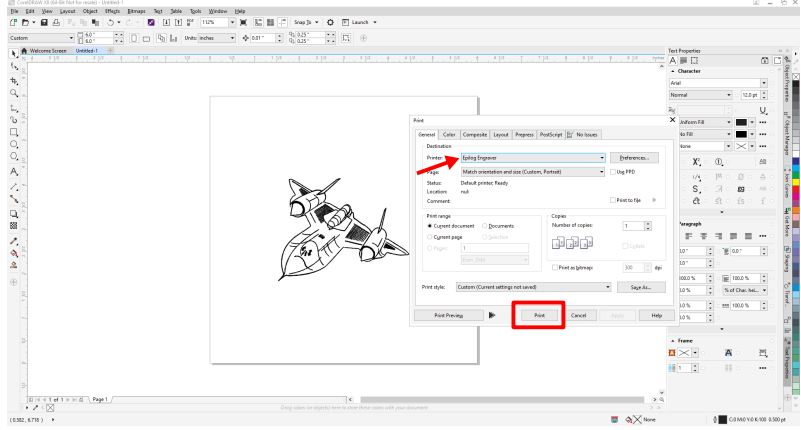801x430 pixels.
Task: Open the No Issues tab
Action: click(583, 135)
